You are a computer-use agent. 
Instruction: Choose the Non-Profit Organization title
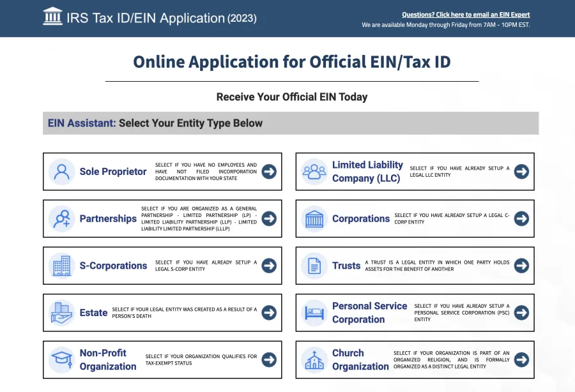pos(108,360)
